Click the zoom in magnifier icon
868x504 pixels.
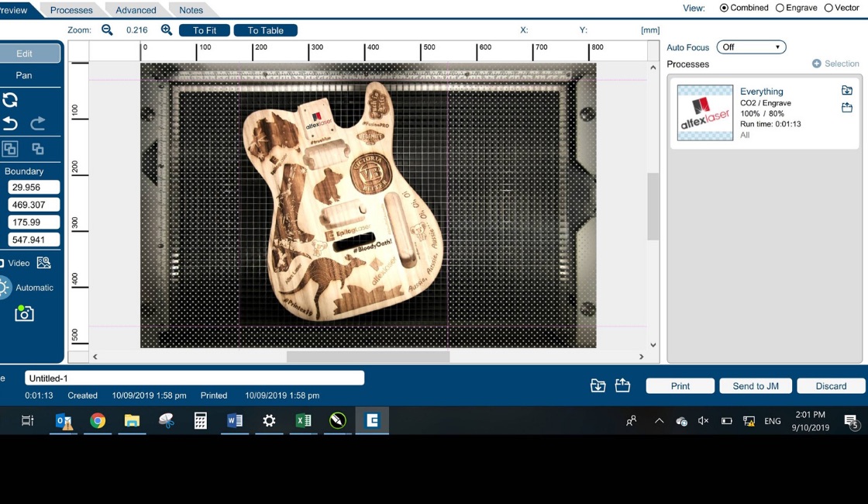(x=166, y=30)
